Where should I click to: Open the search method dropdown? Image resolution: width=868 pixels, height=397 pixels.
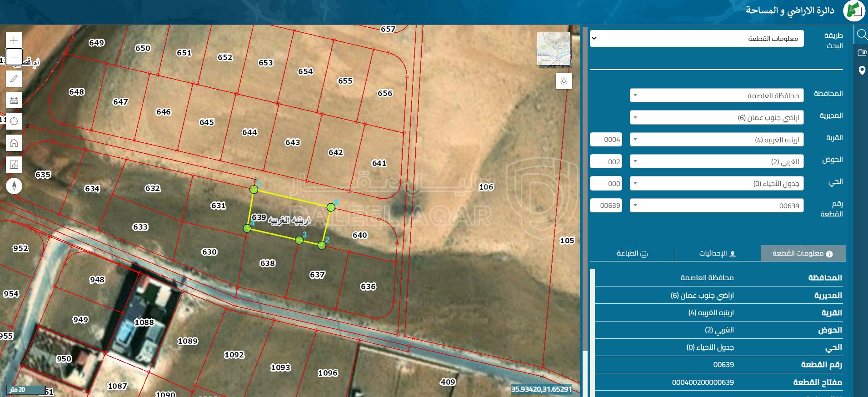point(697,39)
